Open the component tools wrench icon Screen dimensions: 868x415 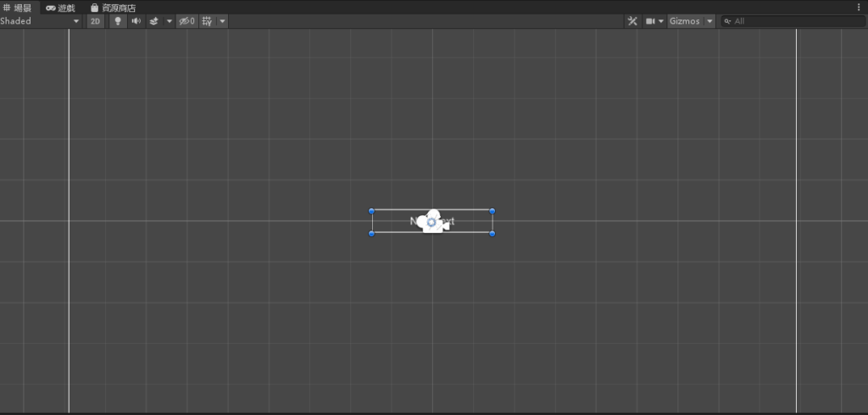coord(632,21)
